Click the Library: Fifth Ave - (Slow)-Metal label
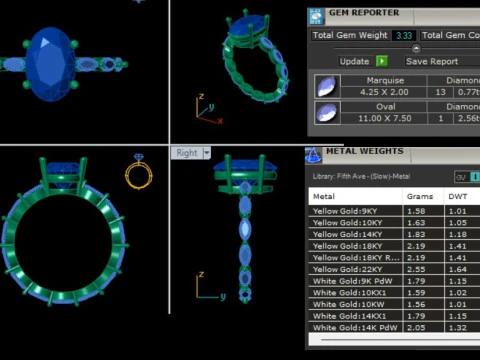480x360 pixels. tap(361, 176)
